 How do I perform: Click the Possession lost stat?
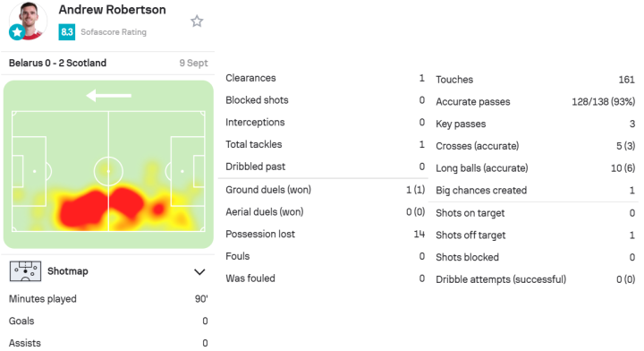coord(325,234)
